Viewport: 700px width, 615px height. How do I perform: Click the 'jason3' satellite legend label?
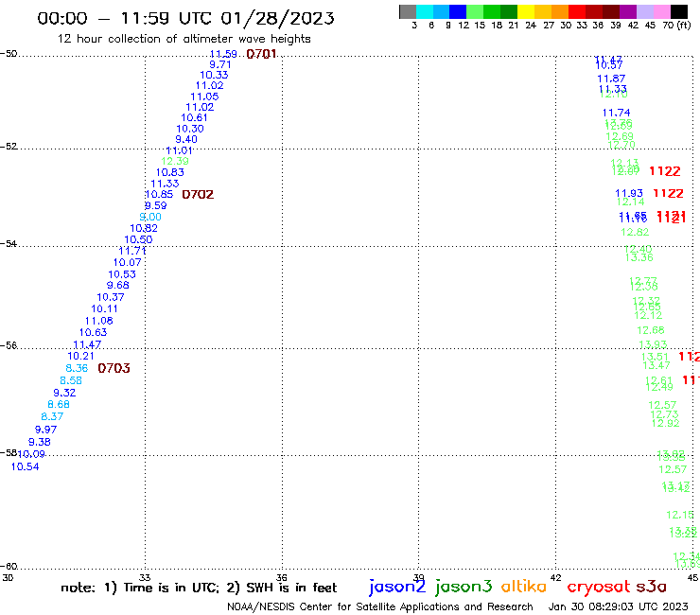tap(464, 587)
